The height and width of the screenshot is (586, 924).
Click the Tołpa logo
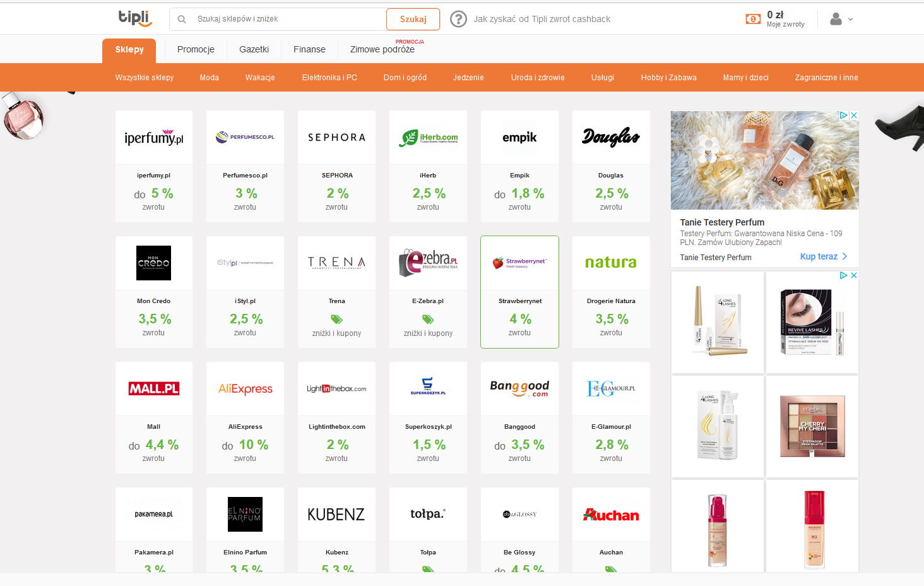[x=428, y=513]
